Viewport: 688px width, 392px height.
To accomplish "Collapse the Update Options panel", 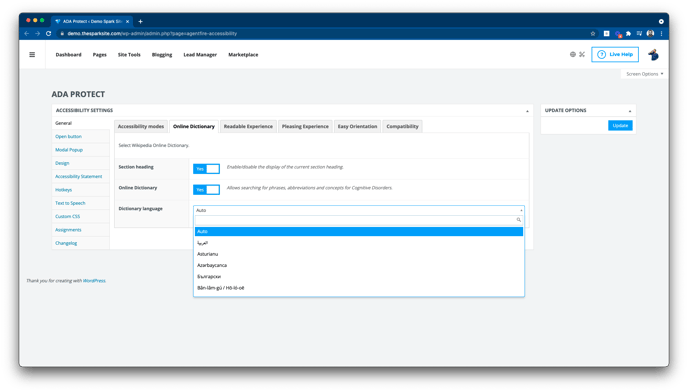I will 630,111.
